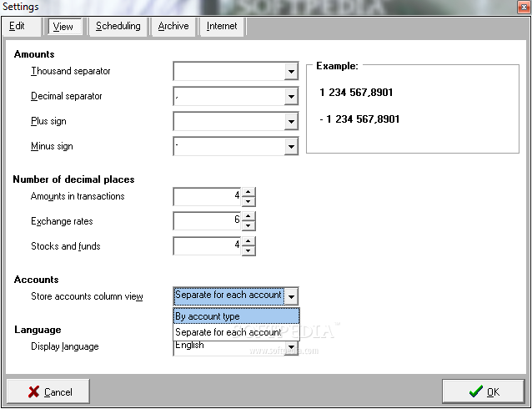Click the example value '- 1 234 567,8901'

359,119
